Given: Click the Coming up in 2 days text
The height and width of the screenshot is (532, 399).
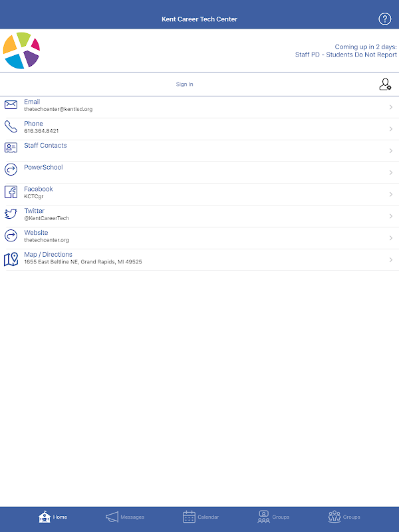Looking at the screenshot, I should pyautogui.click(x=366, y=47).
